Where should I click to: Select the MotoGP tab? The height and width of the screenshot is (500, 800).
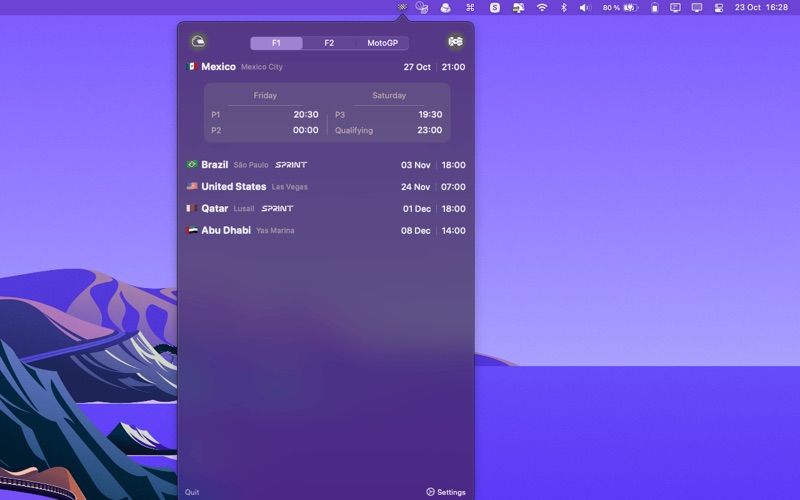click(x=382, y=43)
